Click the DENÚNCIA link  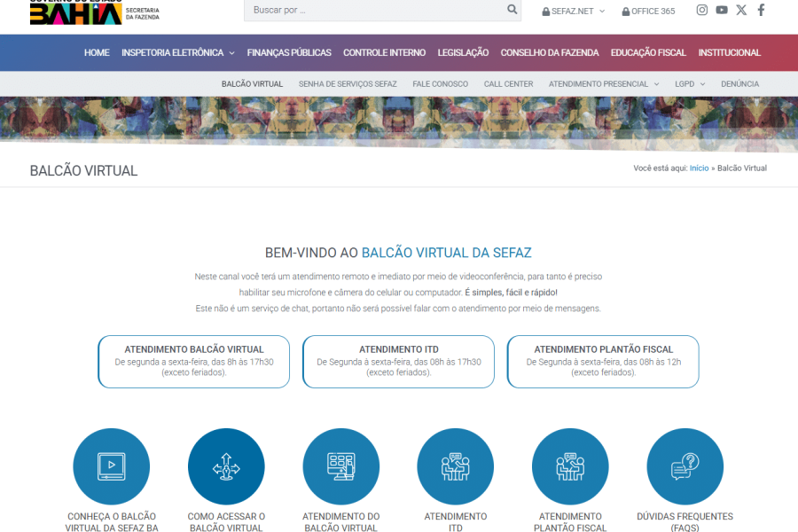(740, 83)
